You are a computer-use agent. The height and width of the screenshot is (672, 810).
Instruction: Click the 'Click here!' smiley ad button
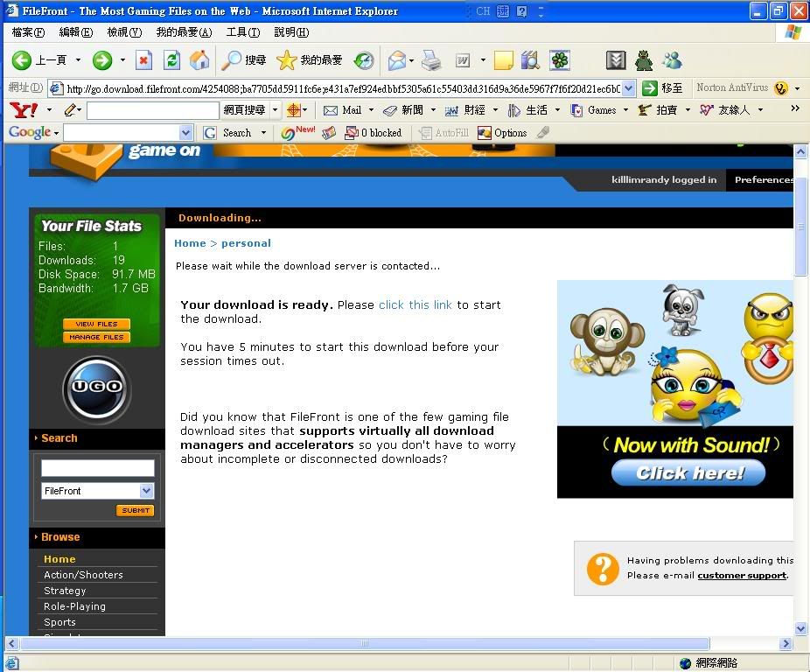pyautogui.click(x=688, y=472)
